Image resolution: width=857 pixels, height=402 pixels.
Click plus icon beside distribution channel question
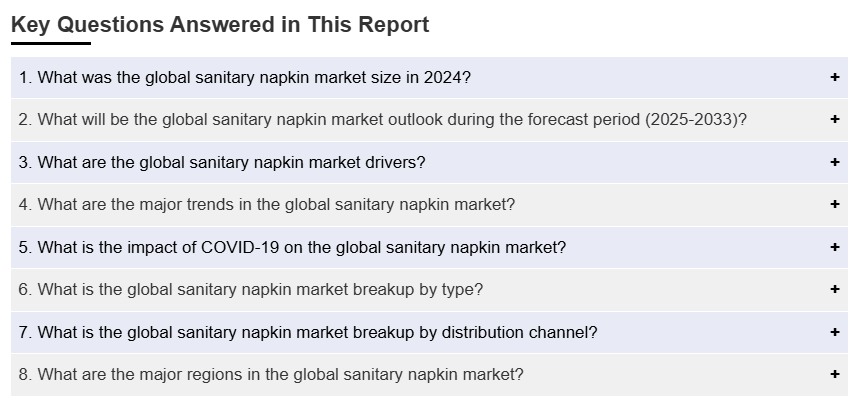[x=835, y=332]
